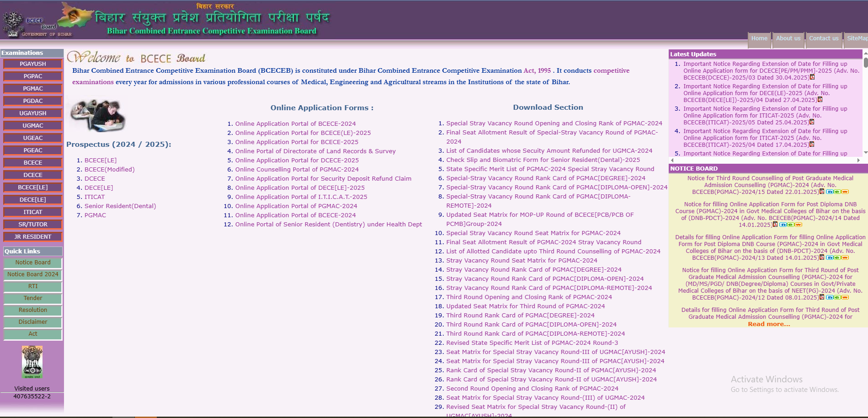Open Notice Board 2024 quick link

(x=33, y=274)
